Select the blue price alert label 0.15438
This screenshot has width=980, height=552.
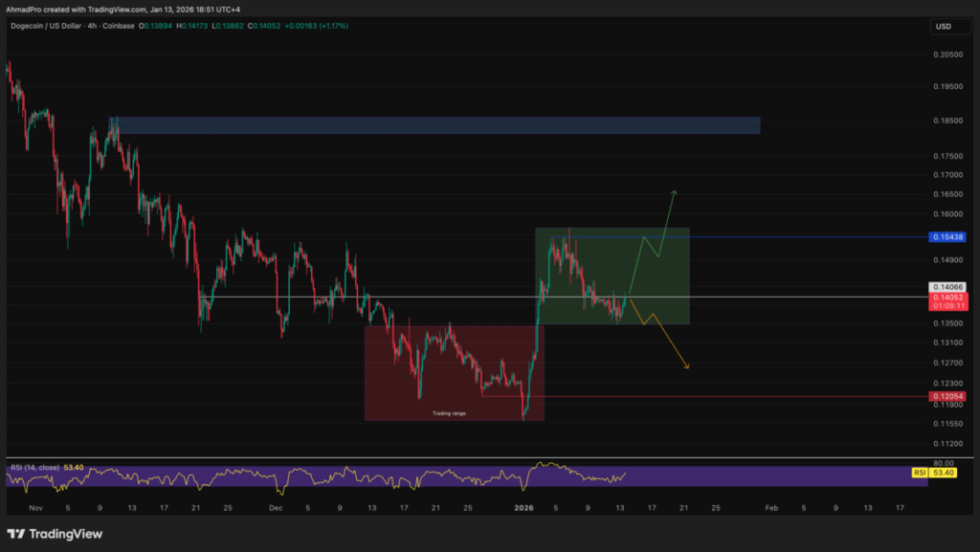(947, 235)
